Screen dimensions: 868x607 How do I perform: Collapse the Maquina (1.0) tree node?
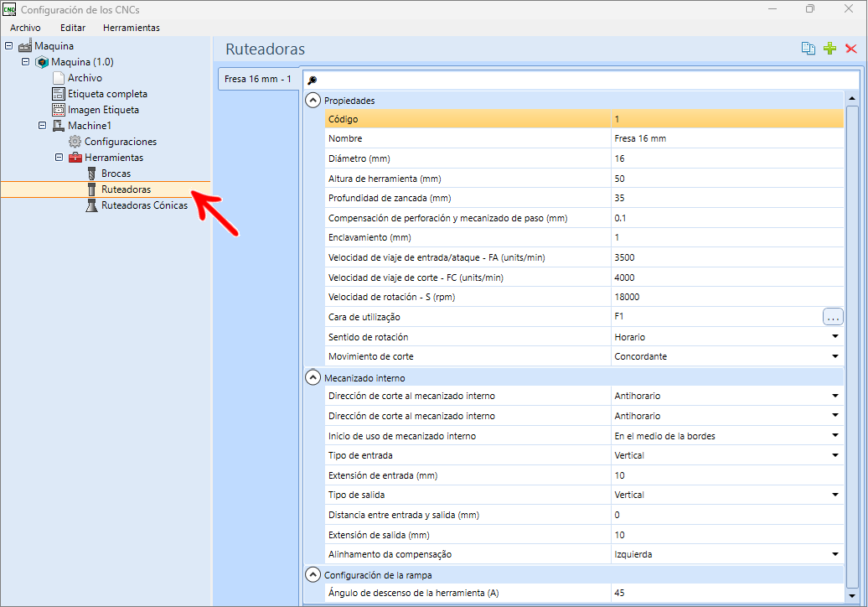pyautogui.click(x=25, y=62)
